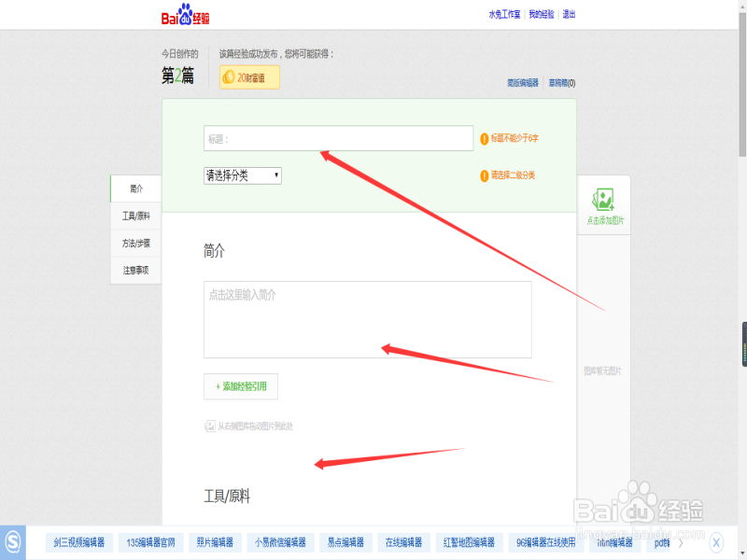Close the bottom suggestion bar with X
Image resolution: width=747 pixels, height=560 pixels.
(x=716, y=542)
